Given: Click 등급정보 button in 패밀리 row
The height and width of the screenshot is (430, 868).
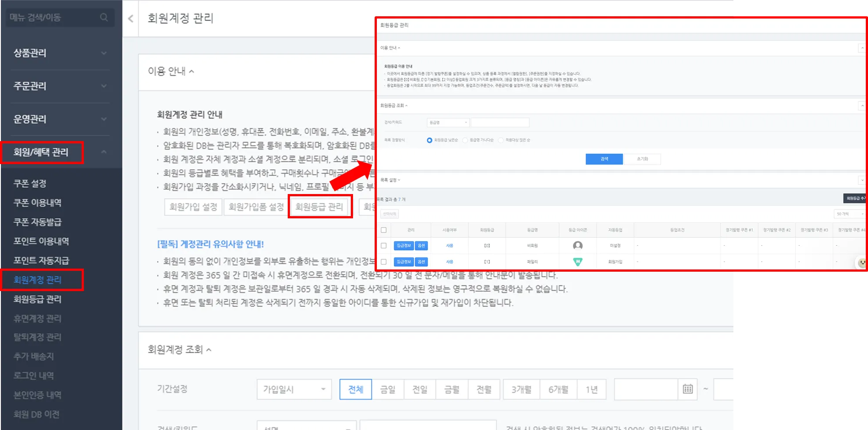Looking at the screenshot, I should tap(404, 262).
